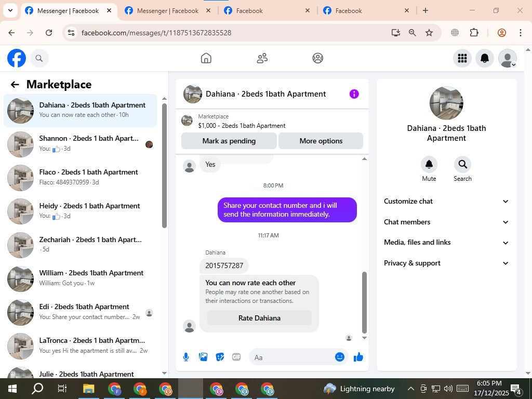Image resolution: width=532 pixels, height=399 pixels.
Task: Open Julie conversation in the list
Action: click(x=81, y=372)
